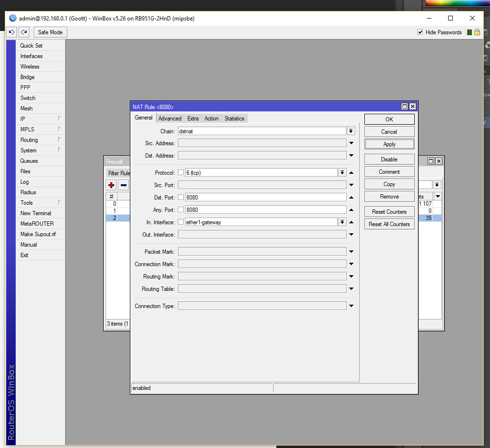Click into the Dst. Port input field
490x448 pixels.
click(265, 197)
